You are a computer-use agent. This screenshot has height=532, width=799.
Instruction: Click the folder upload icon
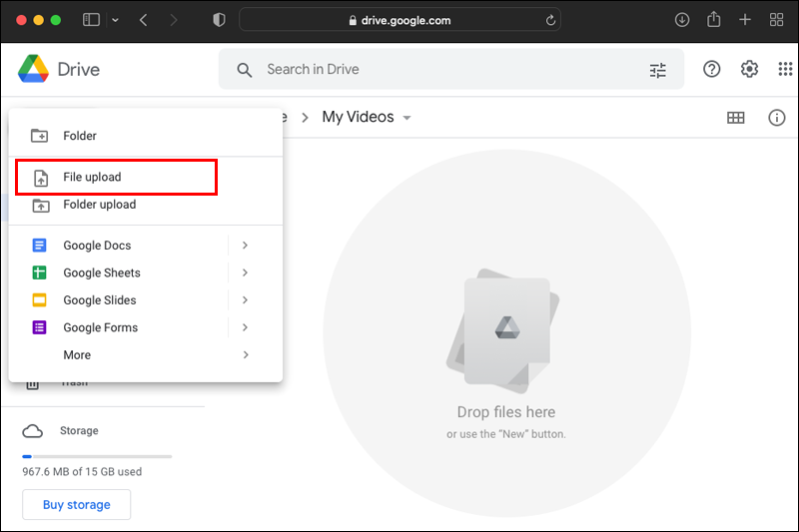[41, 206]
